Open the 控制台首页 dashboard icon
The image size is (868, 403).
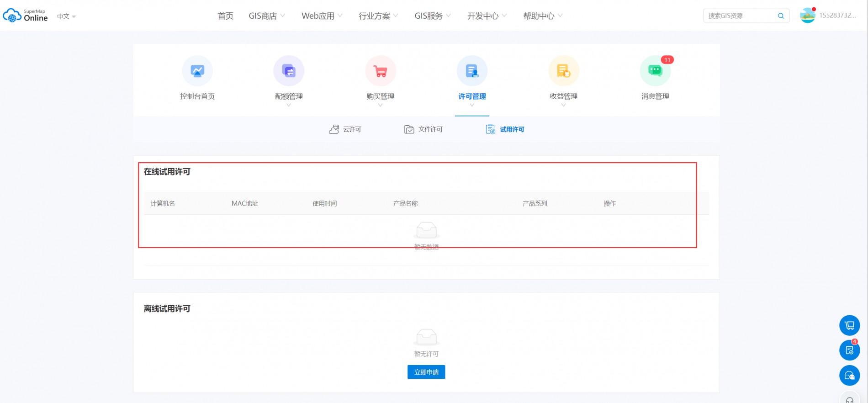197,71
